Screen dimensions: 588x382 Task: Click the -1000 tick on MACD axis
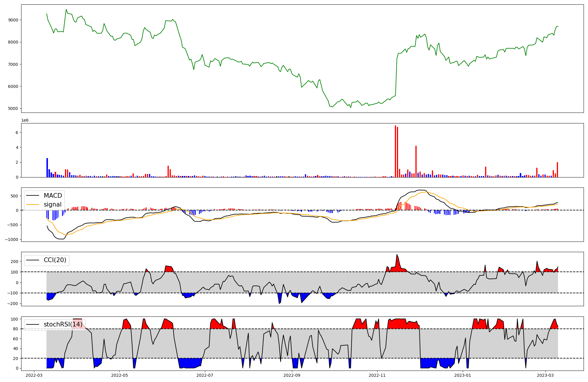(11, 239)
